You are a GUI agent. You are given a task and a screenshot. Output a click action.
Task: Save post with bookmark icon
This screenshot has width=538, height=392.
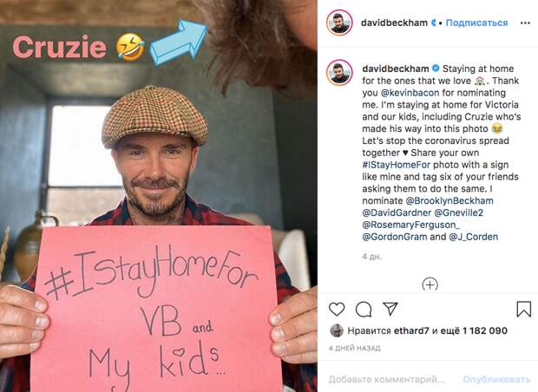click(x=523, y=309)
